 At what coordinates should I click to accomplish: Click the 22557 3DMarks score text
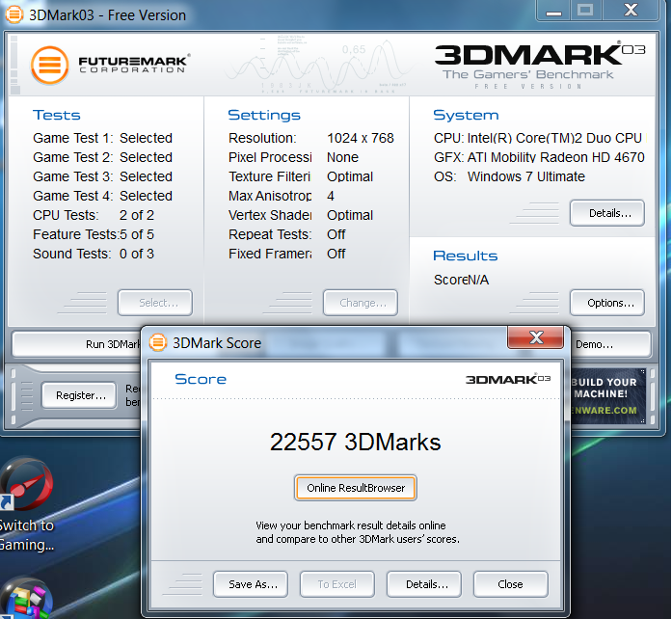pyautogui.click(x=356, y=442)
